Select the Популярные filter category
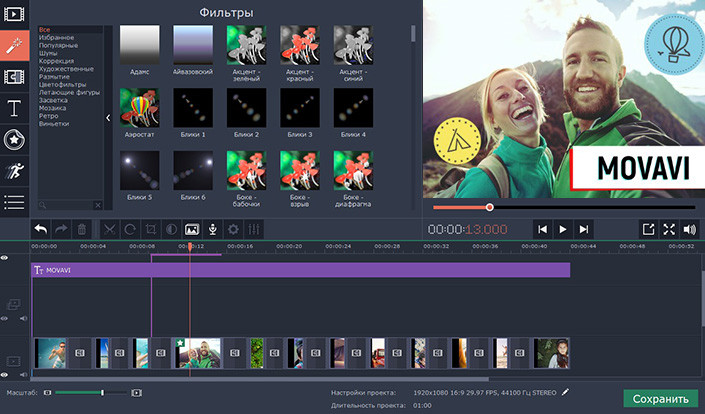This screenshot has width=705, height=414. coord(58,45)
